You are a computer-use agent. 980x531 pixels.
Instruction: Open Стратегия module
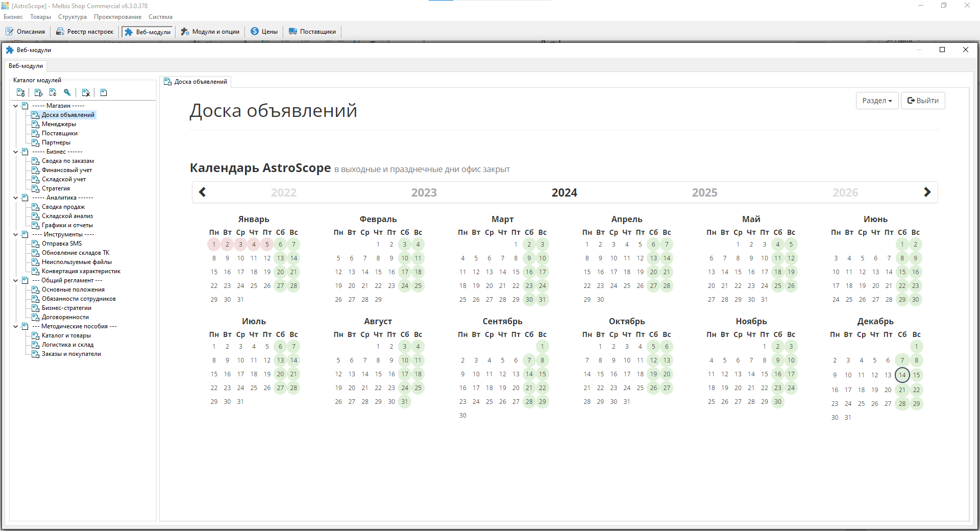tap(56, 188)
